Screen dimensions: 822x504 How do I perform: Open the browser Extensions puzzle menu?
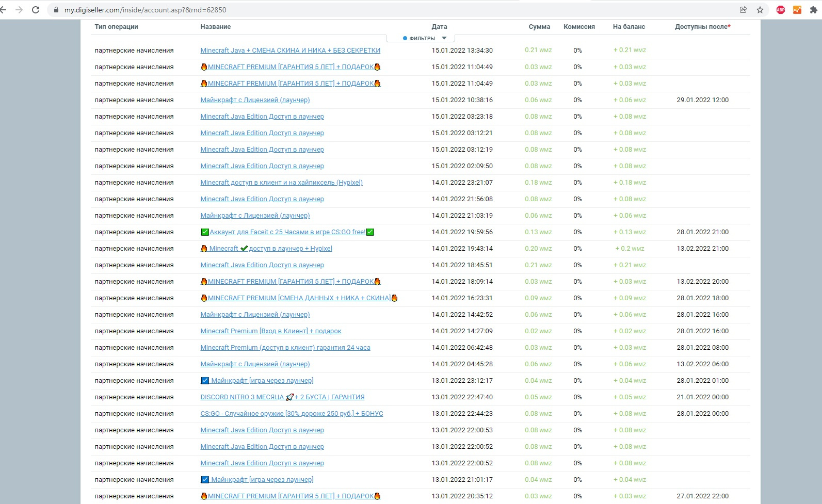click(814, 10)
